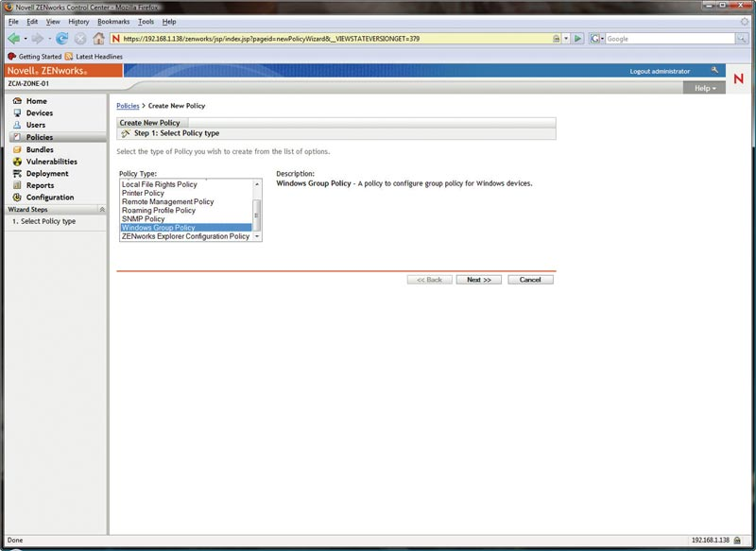The width and height of the screenshot is (756, 551).
Task: Click the Policy Type list scroll down arrow
Action: [257, 236]
